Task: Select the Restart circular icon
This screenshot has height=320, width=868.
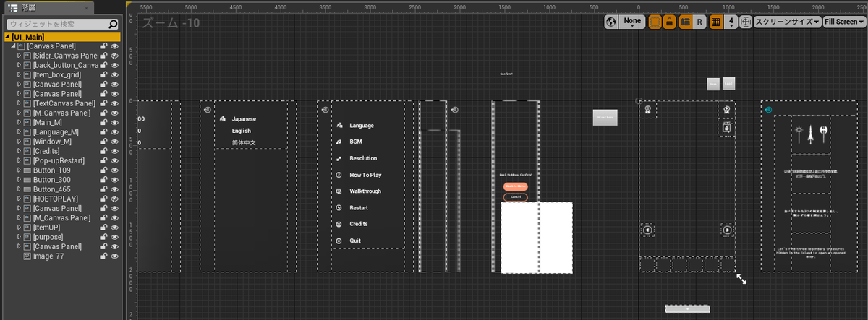Action: [x=339, y=207]
